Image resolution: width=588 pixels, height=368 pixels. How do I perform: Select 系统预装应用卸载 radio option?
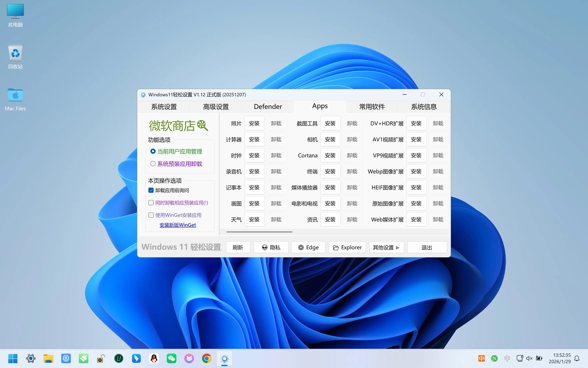pyautogui.click(x=153, y=164)
